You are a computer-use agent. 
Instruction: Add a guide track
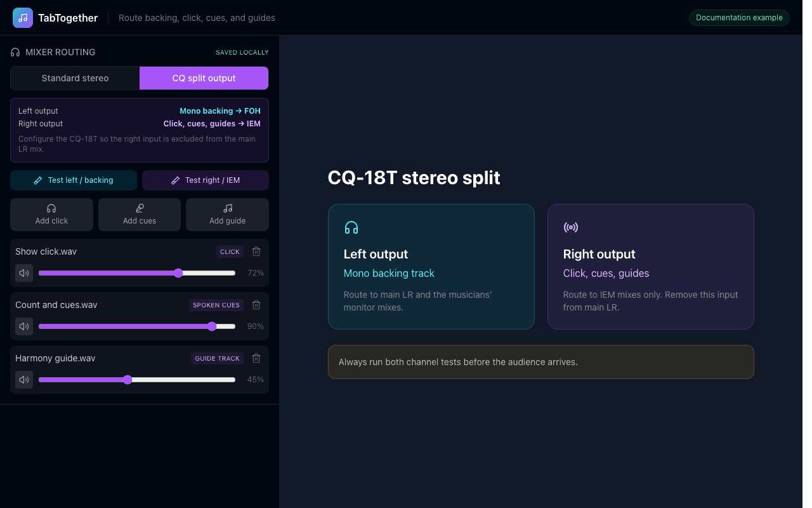[x=227, y=215]
